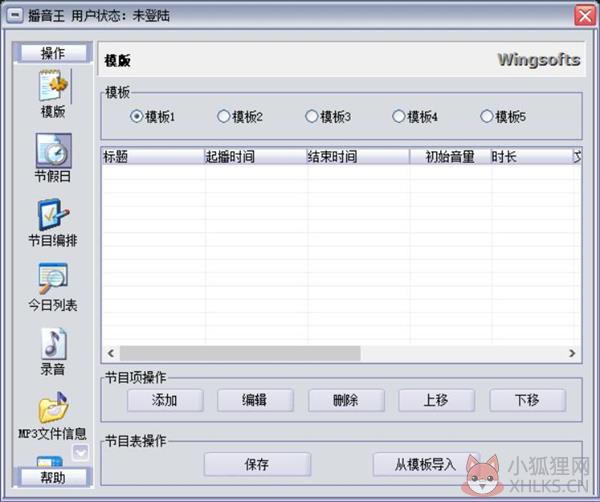Open the 节目编排 program scheduling icon
The height and width of the screenshot is (502, 600).
click(53, 215)
